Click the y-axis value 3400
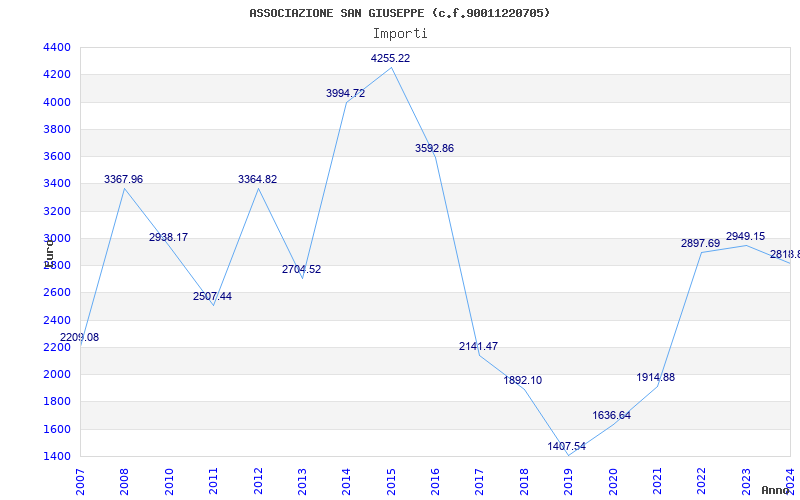 coord(57,184)
